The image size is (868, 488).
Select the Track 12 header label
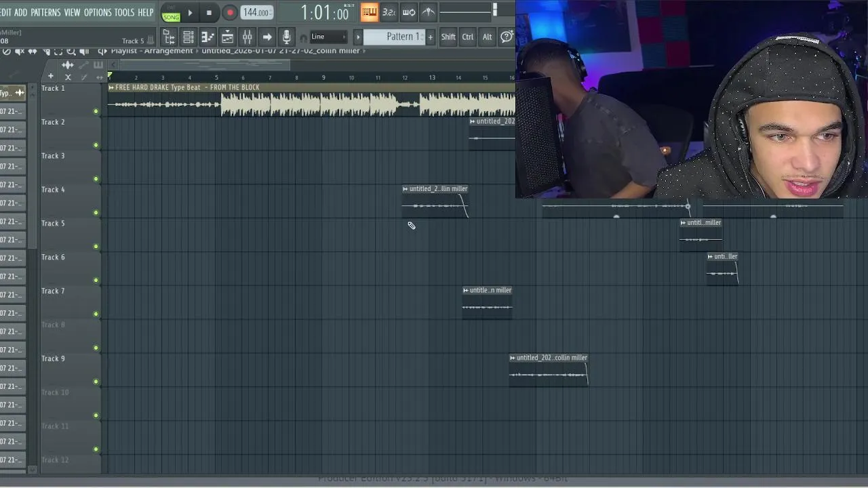55,460
